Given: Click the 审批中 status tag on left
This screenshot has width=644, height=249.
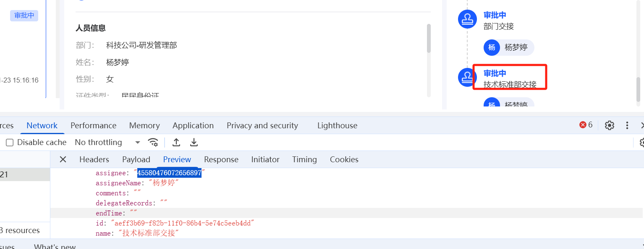Looking at the screenshot, I should (x=24, y=16).
